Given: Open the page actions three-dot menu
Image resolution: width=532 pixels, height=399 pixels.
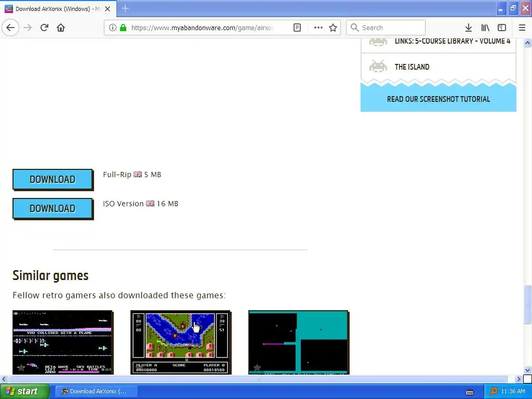Looking at the screenshot, I should 318,28.
